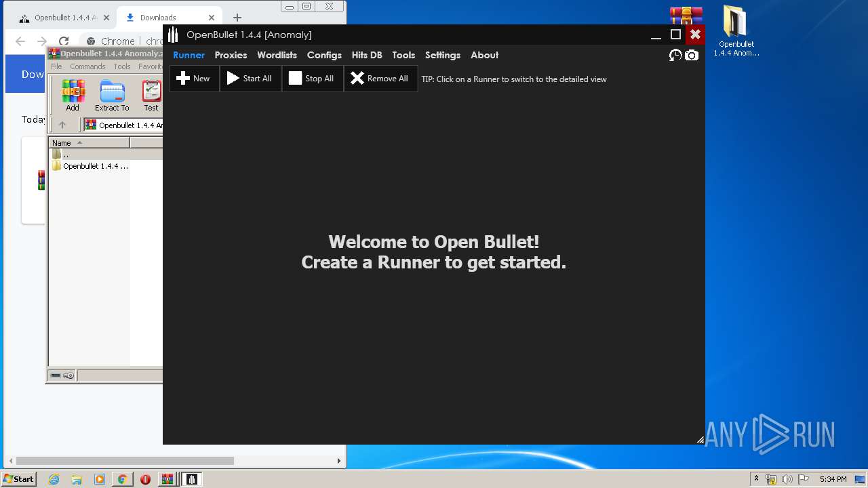
Task: Open Opera from the taskbar
Action: coord(145,479)
